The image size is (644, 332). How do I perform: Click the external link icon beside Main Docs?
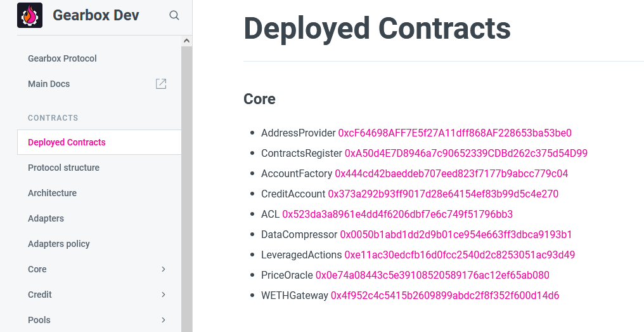161,84
